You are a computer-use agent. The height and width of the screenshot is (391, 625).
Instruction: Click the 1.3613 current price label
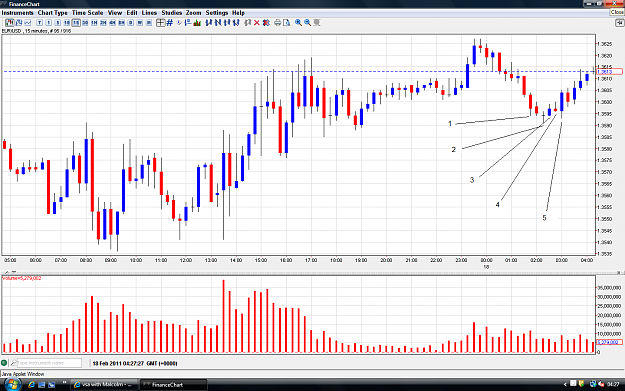click(609, 72)
